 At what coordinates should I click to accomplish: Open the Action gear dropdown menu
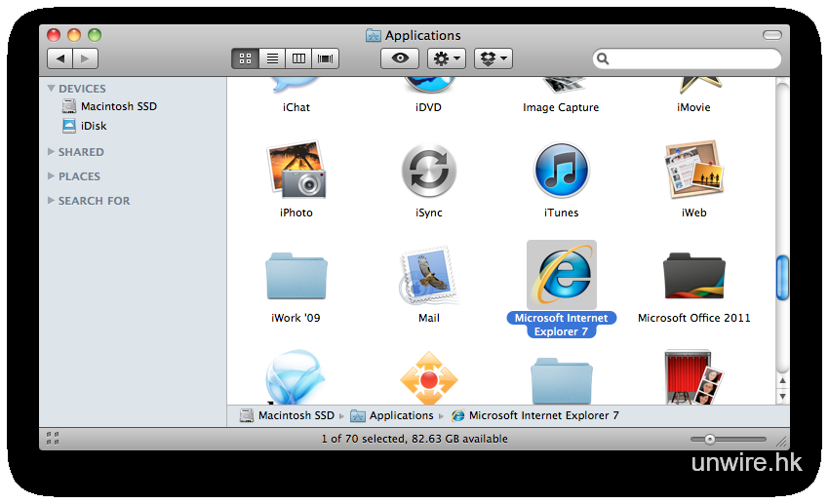[447, 58]
